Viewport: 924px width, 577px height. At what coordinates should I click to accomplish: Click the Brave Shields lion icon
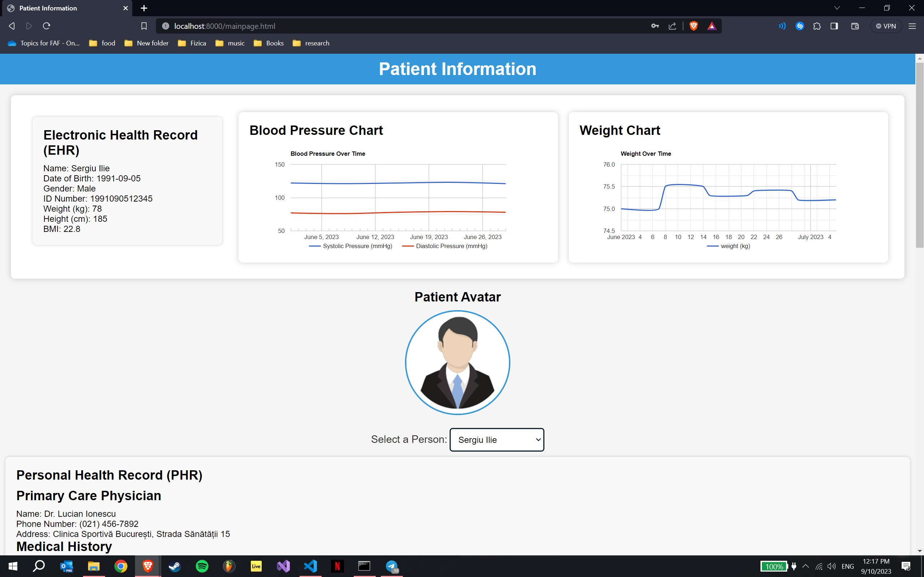[x=693, y=26]
